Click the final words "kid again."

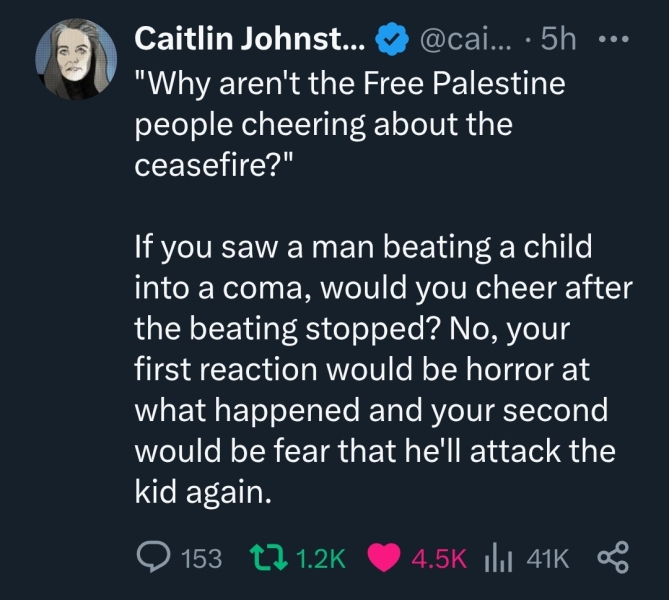[201, 491]
